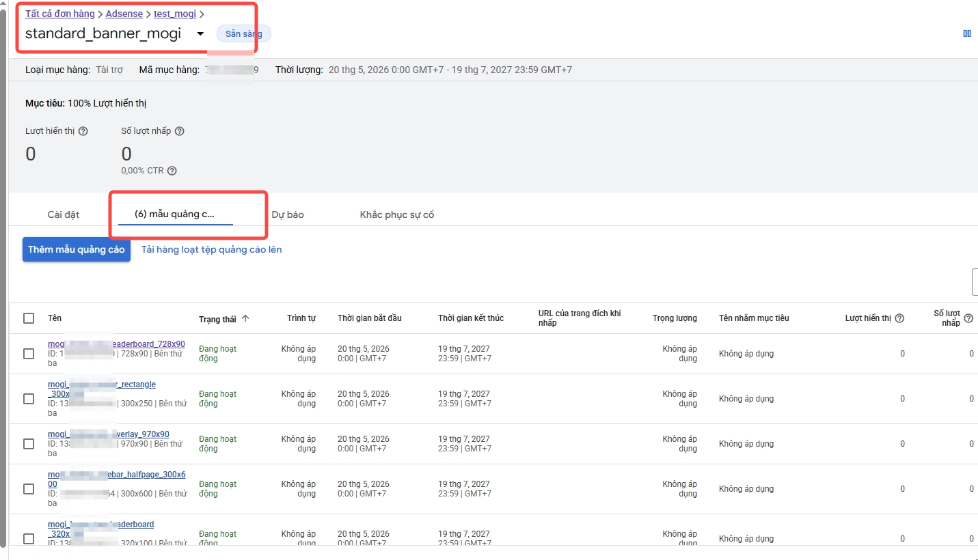Click Đang hoạt động status in 728x90 row
The image size is (978, 560).
[x=217, y=354]
